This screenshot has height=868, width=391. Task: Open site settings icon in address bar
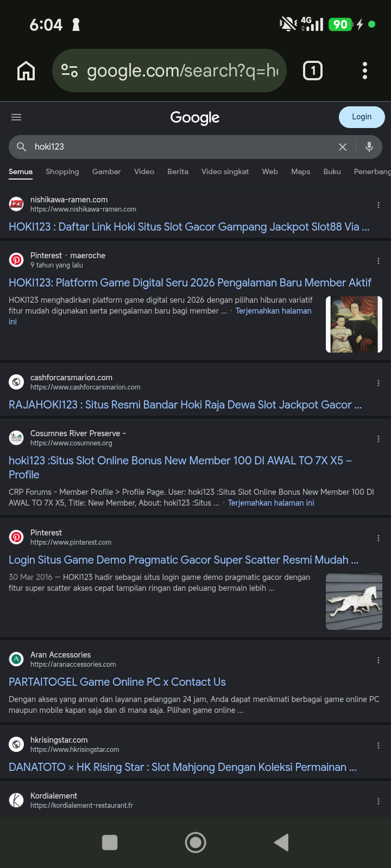point(70,71)
